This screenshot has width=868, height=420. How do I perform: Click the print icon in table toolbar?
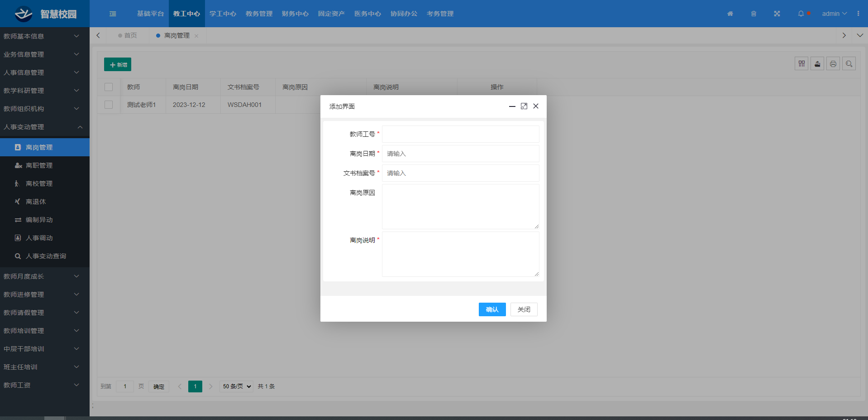tap(833, 64)
